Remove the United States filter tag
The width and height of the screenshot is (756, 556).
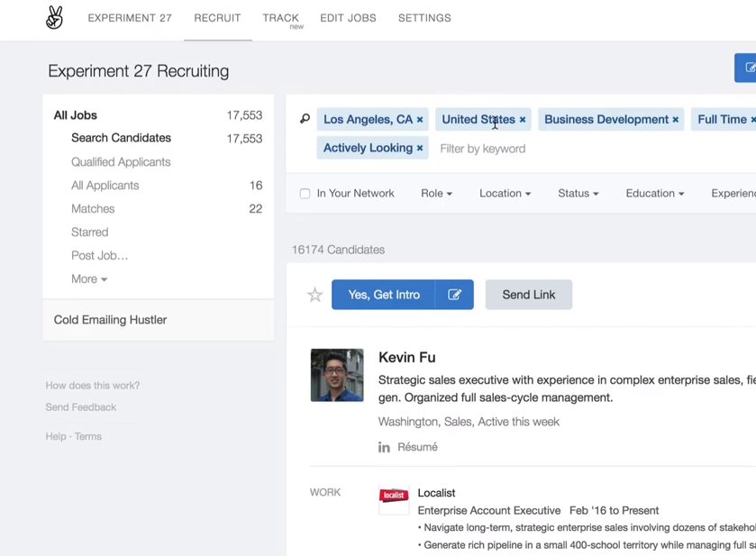(x=523, y=120)
